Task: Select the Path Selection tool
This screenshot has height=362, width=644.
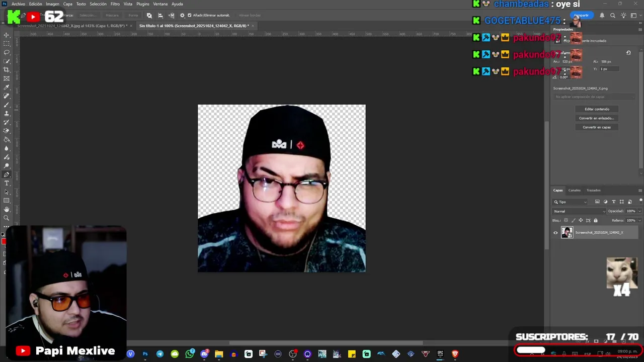Action: click(x=7, y=192)
